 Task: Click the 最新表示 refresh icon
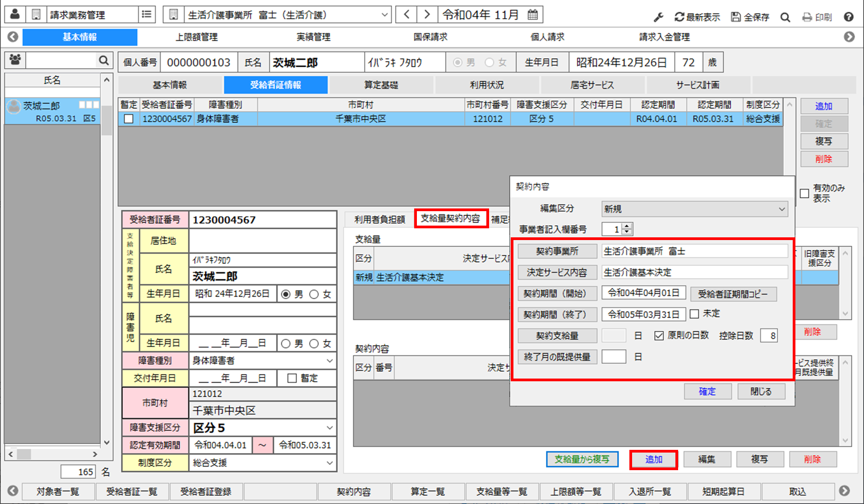coord(679,17)
